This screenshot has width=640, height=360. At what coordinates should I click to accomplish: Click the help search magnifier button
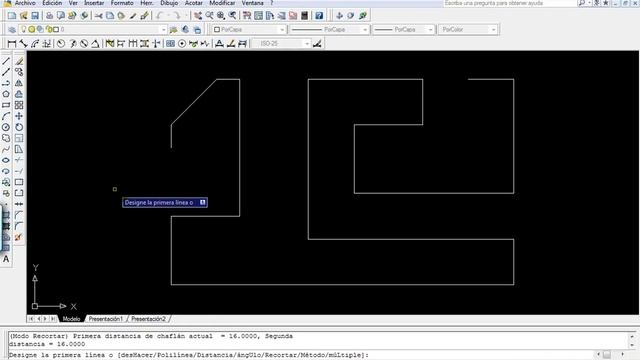pyautogui.click(x=582, y=3)
